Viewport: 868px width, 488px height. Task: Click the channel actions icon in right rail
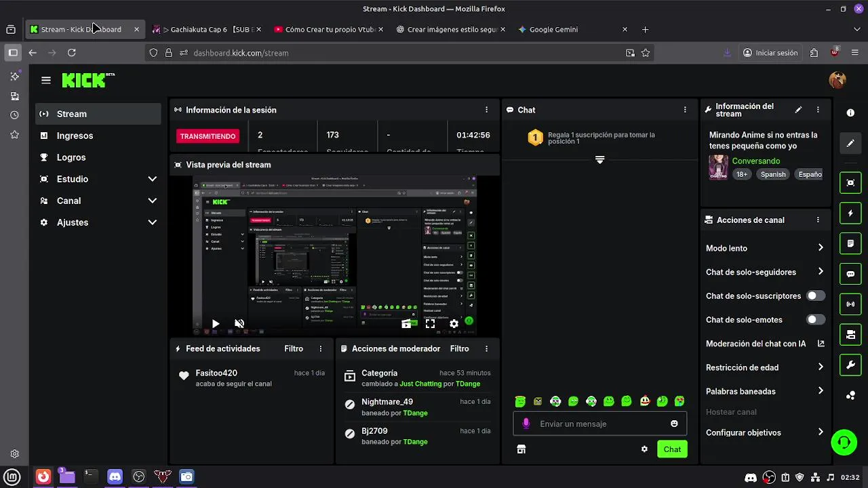coord(850,334)
